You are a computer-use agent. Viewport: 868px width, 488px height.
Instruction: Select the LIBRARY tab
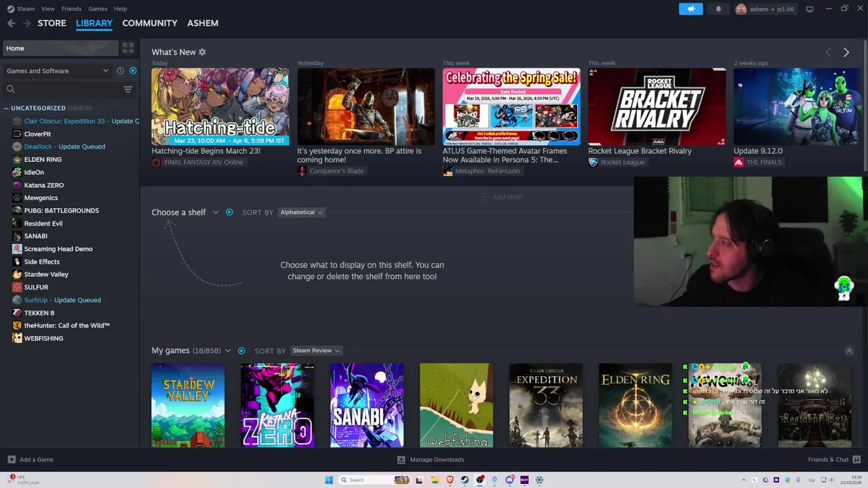click(x=94, y=23)
